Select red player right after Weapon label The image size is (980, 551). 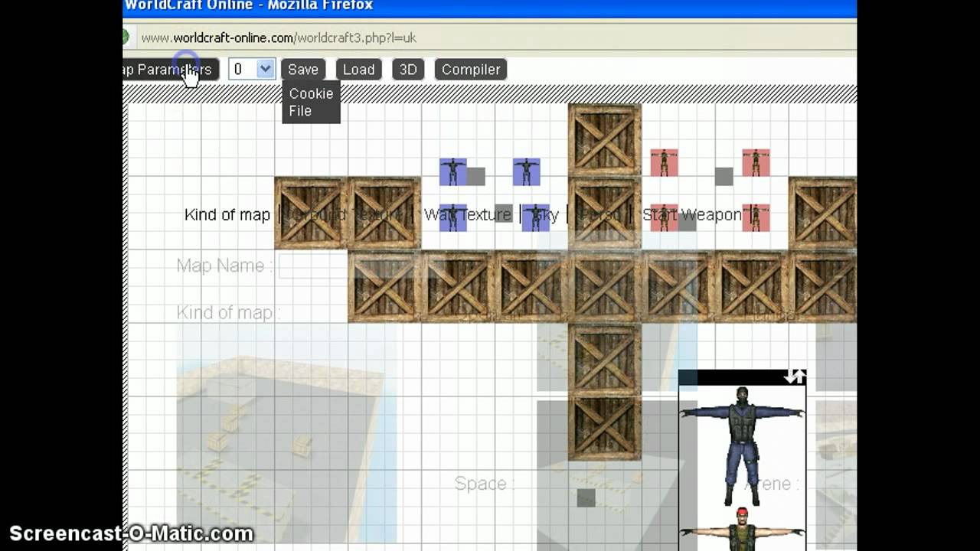(756, 217)
